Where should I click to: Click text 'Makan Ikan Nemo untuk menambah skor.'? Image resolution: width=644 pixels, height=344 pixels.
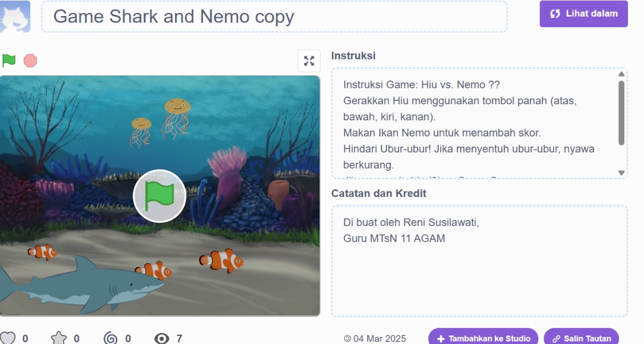[x=442, y=133]
